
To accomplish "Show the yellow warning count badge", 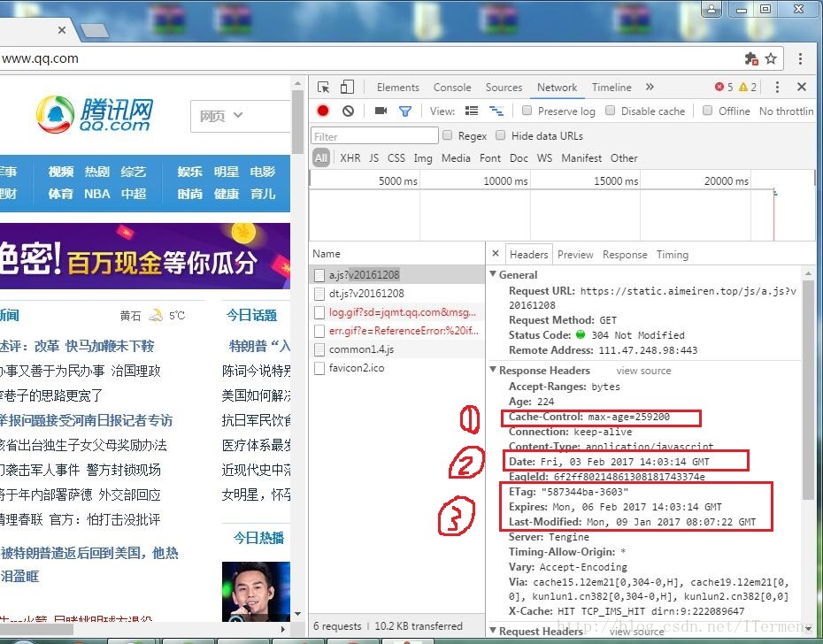I will tap(748, 87).
